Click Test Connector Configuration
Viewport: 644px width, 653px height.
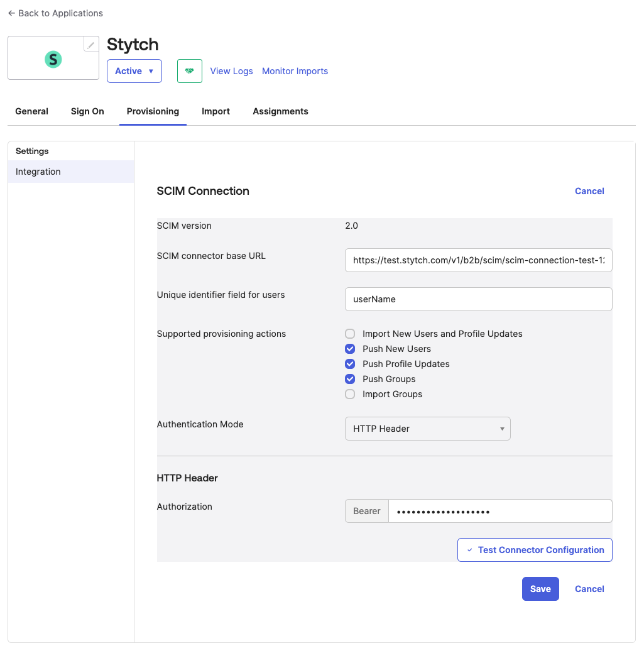pyautogui.click(x=535, y=549)
